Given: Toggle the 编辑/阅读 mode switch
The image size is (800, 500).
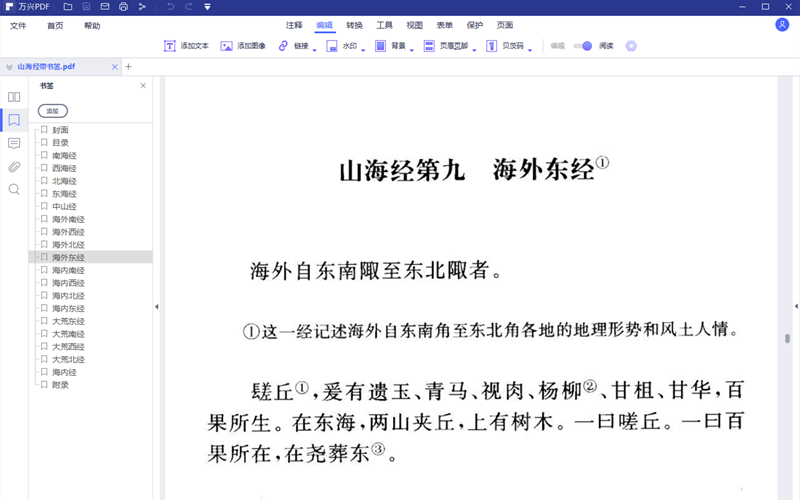Looking at the screenshot, I should 584,46.
